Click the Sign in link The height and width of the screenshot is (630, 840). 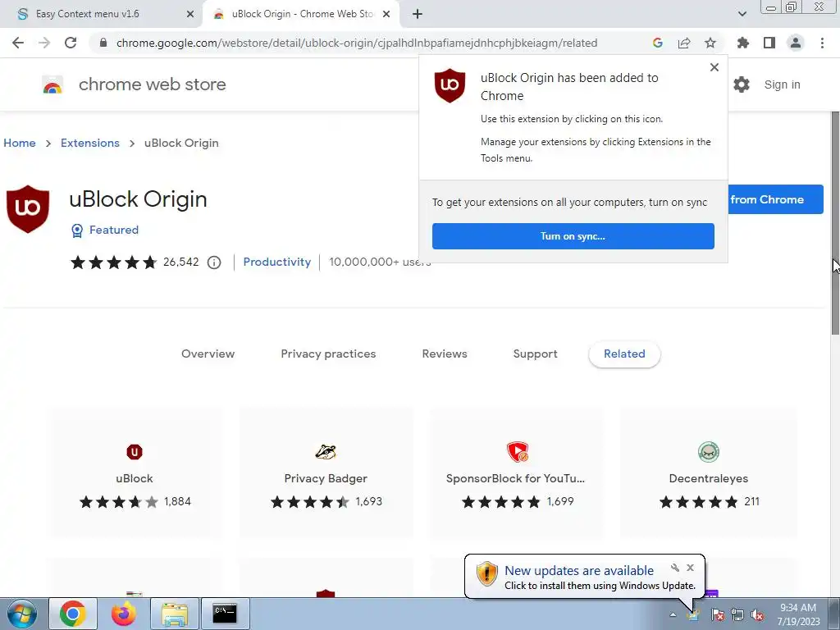[x=782, y=84]
